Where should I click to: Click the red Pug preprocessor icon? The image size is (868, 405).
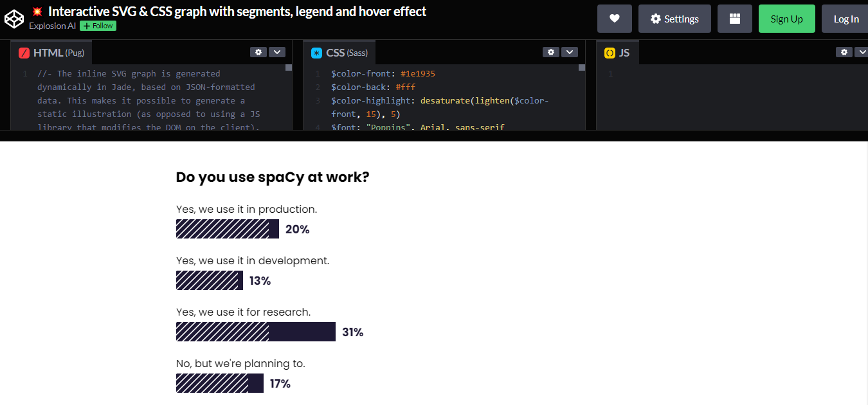point(24,52)
